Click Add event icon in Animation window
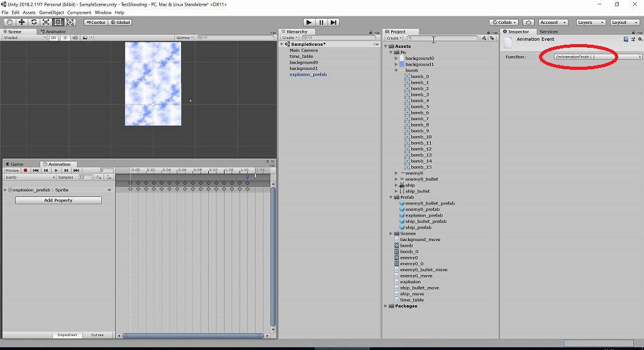This screenshot has height=350, width=644. point(109,178)
